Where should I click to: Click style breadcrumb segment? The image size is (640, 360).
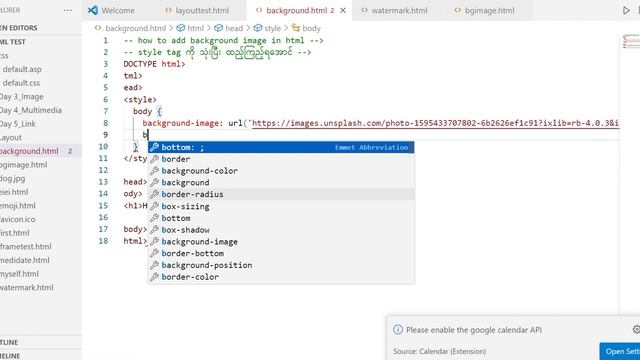[x=272, y=28]
